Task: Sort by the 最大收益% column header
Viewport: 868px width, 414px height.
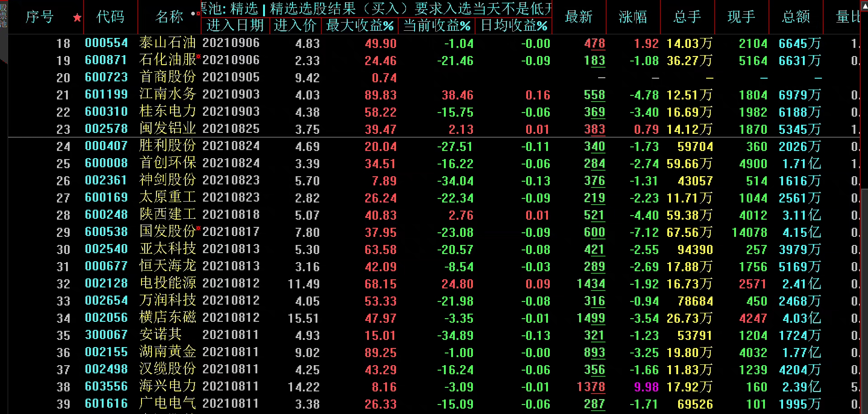Action: pos(360,26)
